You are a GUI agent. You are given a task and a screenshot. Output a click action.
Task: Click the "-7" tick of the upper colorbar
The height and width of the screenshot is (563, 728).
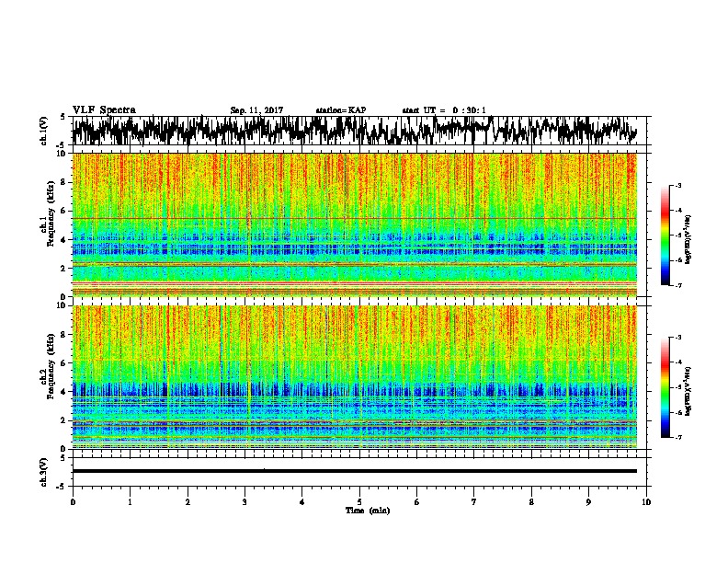(x=677, y=286)
